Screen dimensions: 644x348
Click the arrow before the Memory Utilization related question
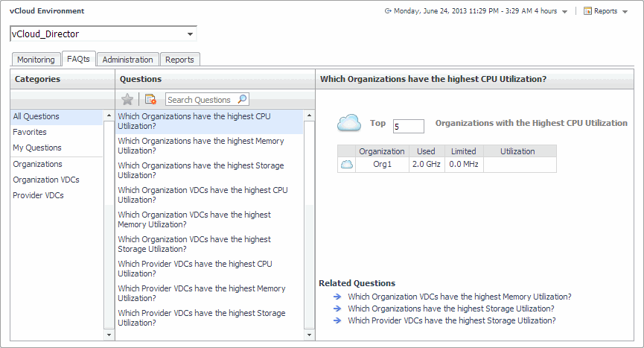pos(337,297)
